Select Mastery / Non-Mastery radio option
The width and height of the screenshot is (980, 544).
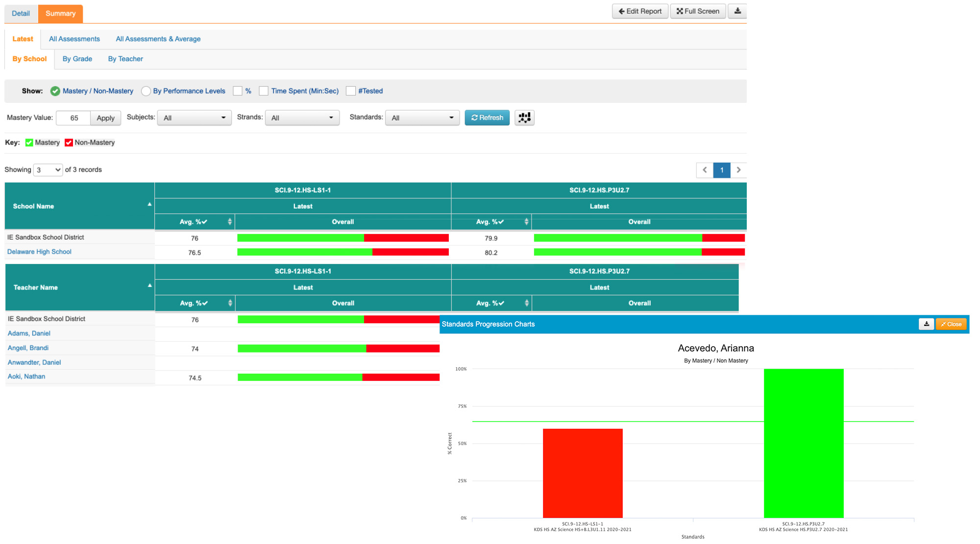[x=55, y=91]
